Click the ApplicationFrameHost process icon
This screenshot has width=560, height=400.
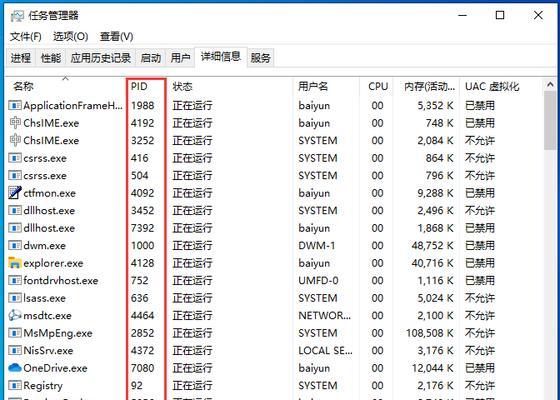15,105
